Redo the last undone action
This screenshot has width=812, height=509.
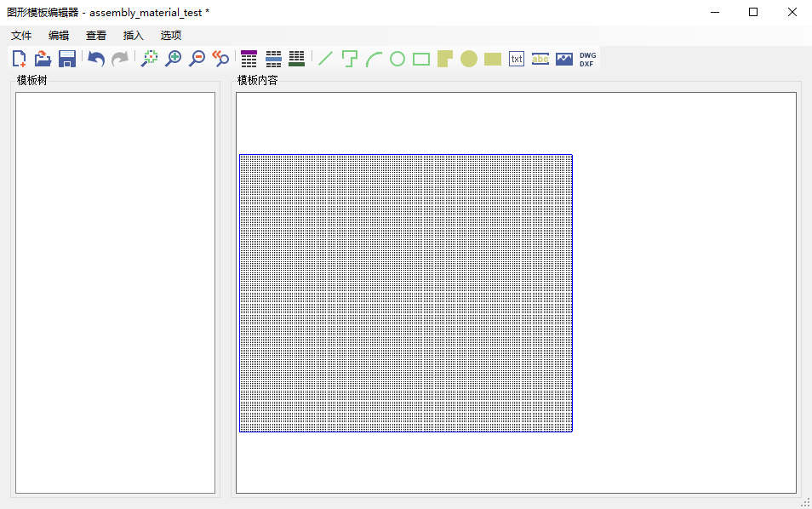coord(120,59)
